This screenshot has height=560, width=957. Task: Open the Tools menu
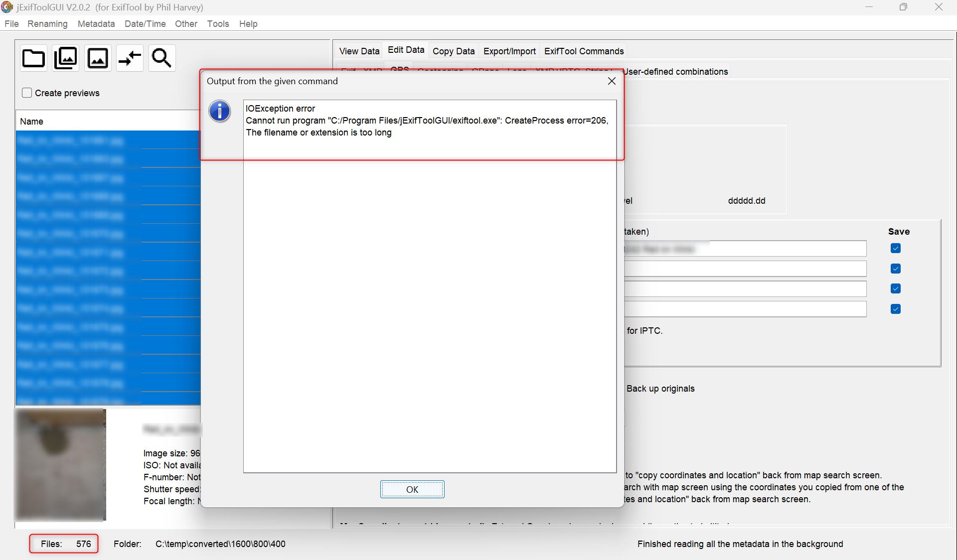pos(218,23)
